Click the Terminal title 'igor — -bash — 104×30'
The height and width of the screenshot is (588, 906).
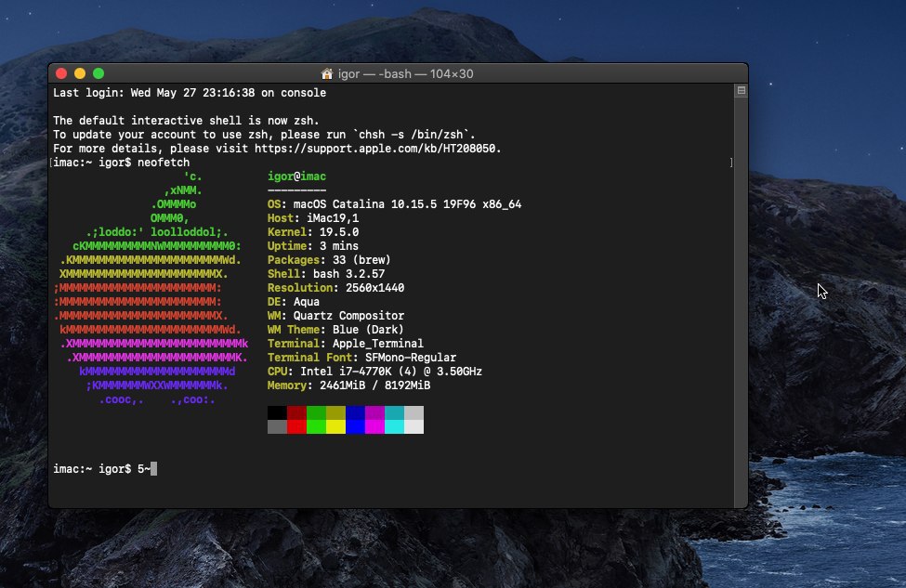[405, 74]
